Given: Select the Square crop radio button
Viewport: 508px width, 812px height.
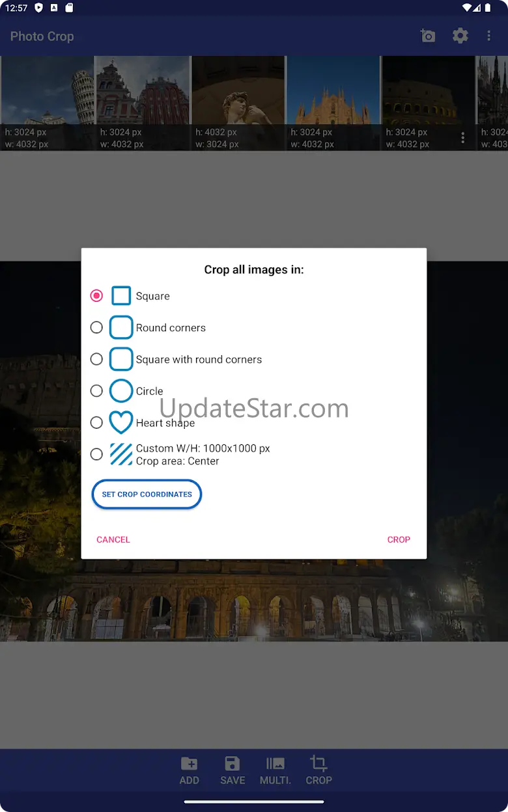Looking at the screenshot, I should click(x=96, y=296).
